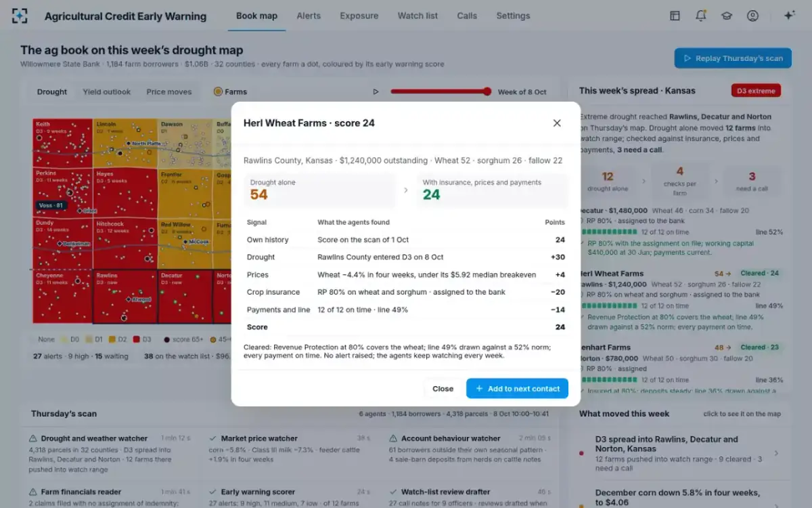Viewport: 812px width, 508px height.
Task: Click the warning icon beside Account behaviour watcher
Action: click(x=393, y=438)
